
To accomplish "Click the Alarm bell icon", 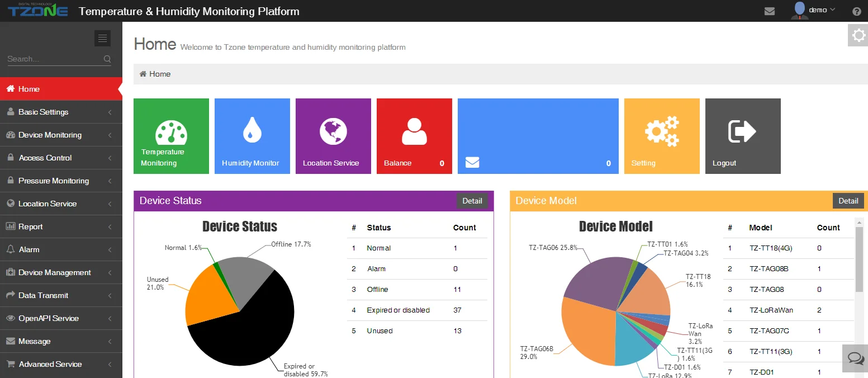I will point(10,249).
